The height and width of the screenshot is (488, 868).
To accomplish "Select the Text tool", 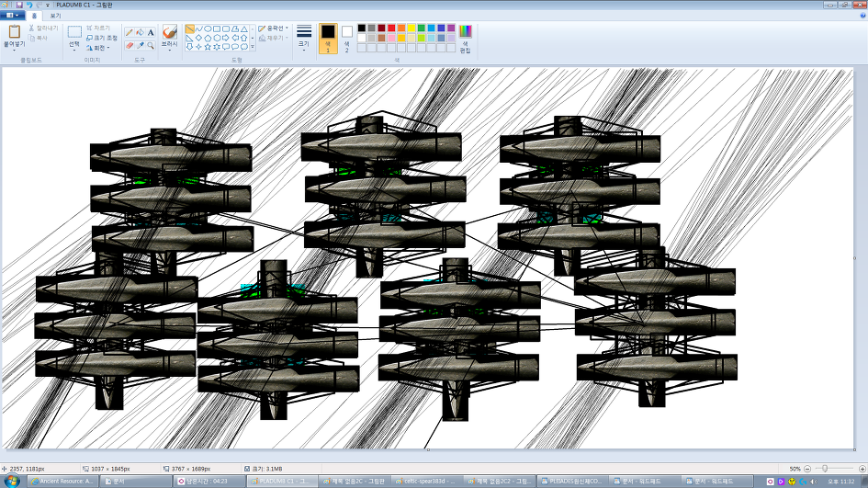I will 151,32.
